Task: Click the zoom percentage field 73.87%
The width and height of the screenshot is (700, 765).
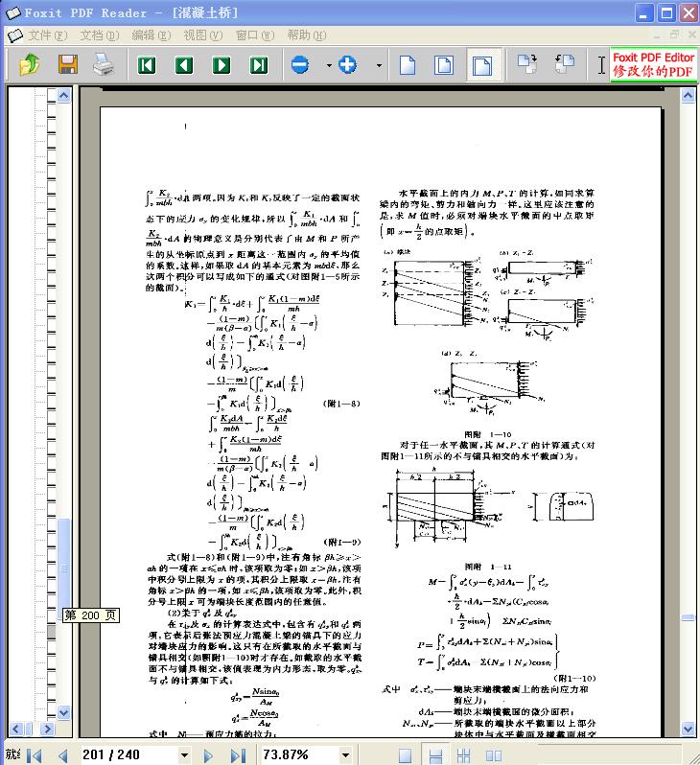Action: [298, 754]
